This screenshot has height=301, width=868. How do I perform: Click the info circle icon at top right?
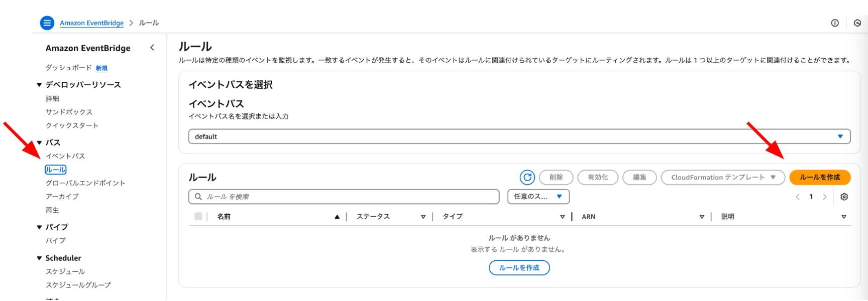[x=835, y=23]
